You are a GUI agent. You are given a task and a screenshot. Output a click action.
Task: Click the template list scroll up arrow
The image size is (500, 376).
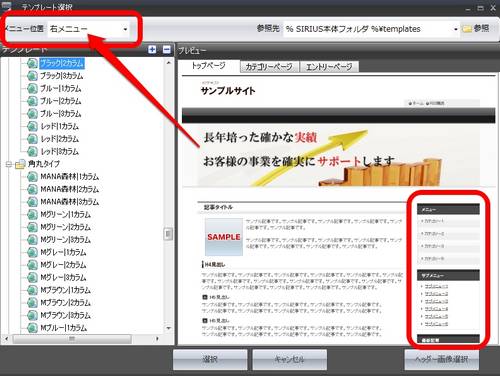(x=169, y=63)
